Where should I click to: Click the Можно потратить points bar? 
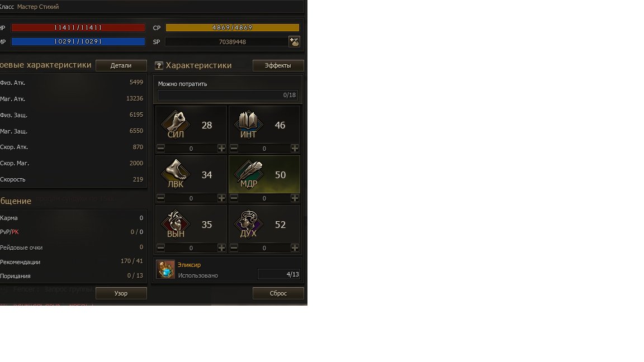coord(228,95)
